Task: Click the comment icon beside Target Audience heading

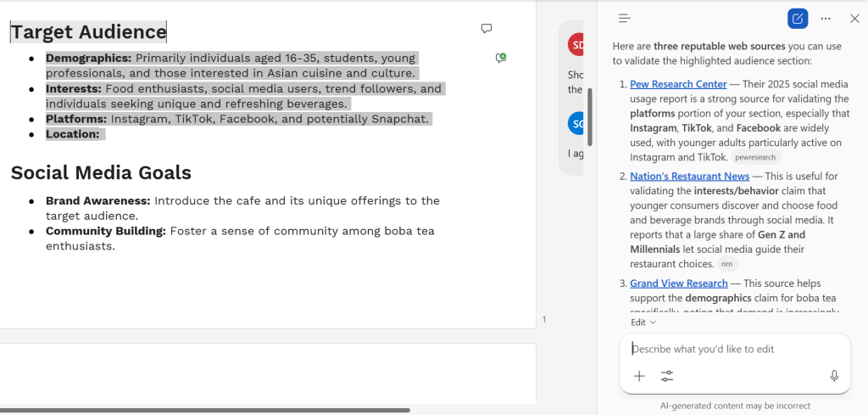Action: point(487,28)
